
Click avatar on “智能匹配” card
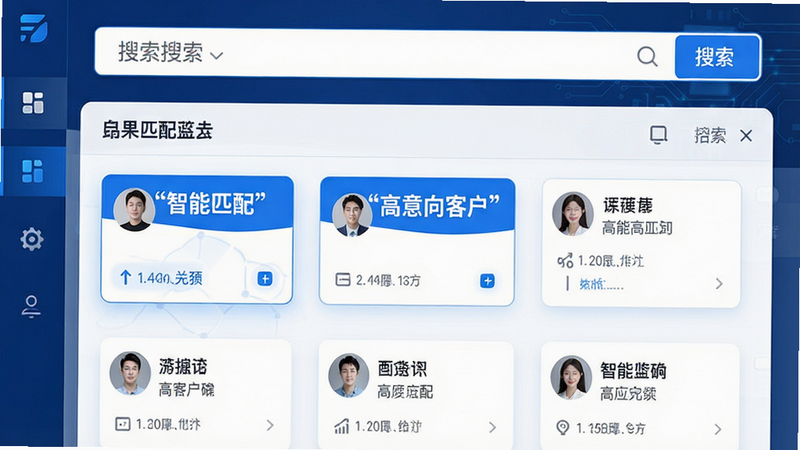coord(134,210)
